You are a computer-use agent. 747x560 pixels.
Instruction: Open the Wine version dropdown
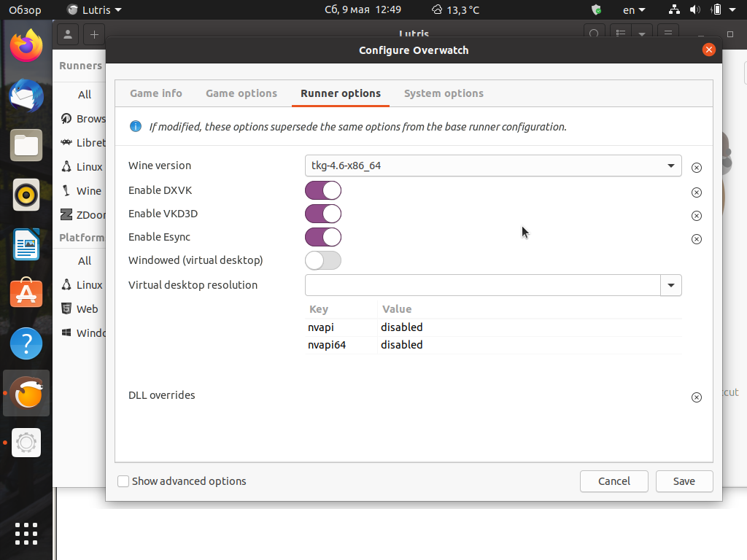(x=493, y=166)
